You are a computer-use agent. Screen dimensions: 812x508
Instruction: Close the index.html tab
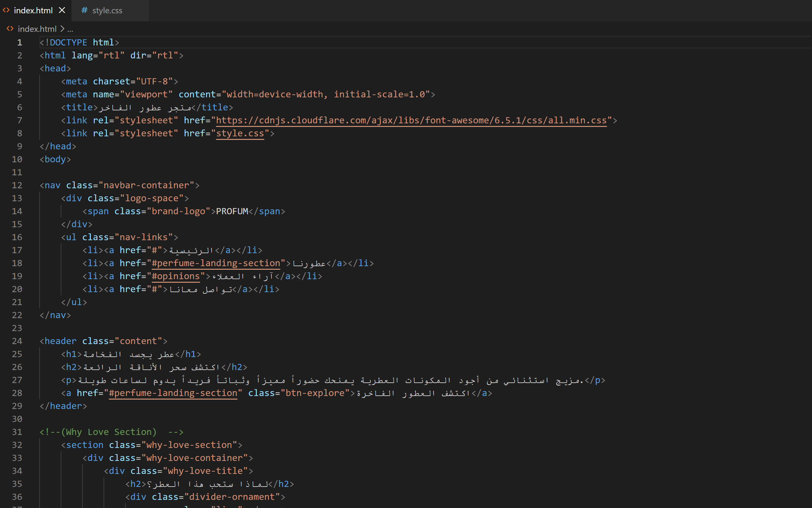click(x=62, y=10)
